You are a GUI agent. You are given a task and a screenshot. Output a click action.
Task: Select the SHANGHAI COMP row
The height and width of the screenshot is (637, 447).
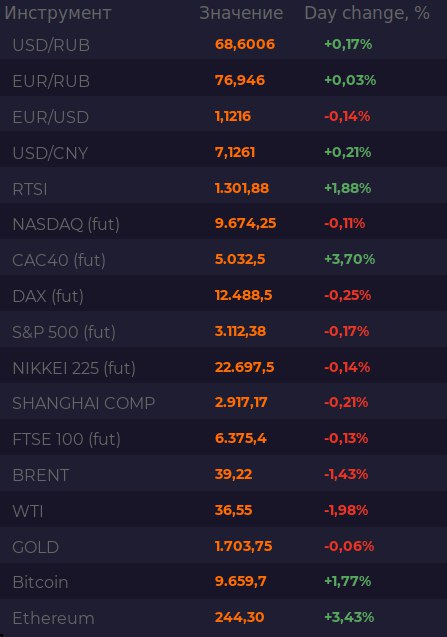[x=224, y=401]
